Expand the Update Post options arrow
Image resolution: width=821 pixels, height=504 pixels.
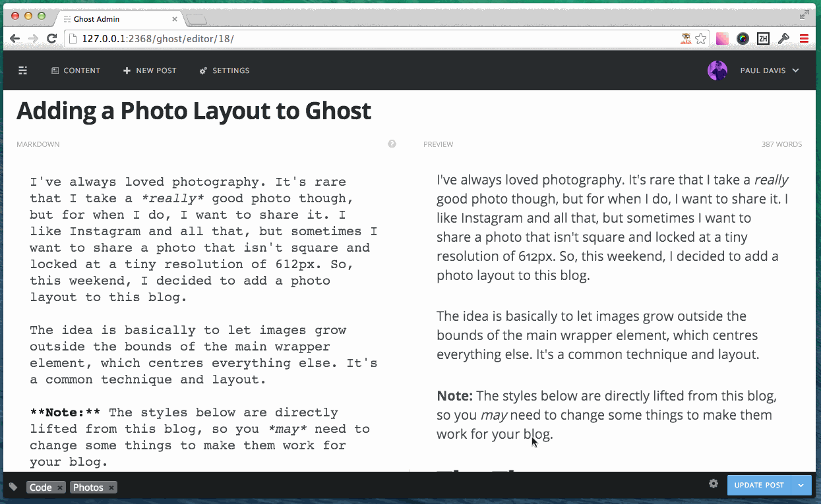click(801, 485)
